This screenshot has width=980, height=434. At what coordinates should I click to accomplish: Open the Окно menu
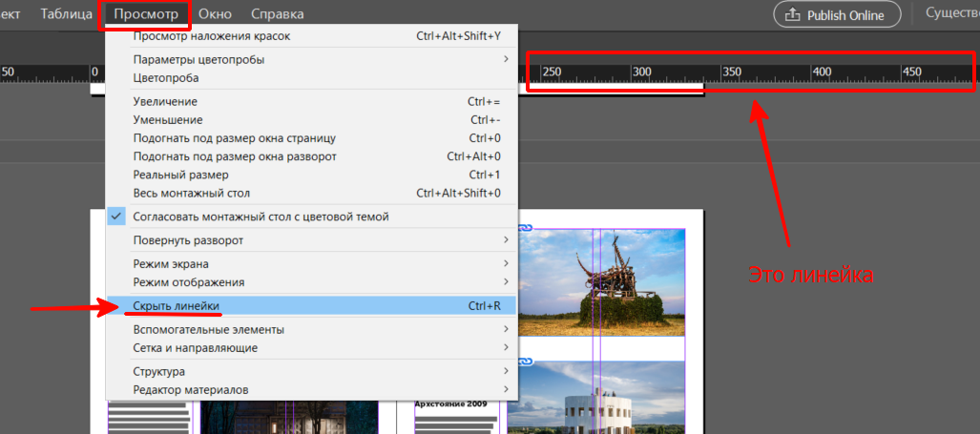(x=215, y=14)
